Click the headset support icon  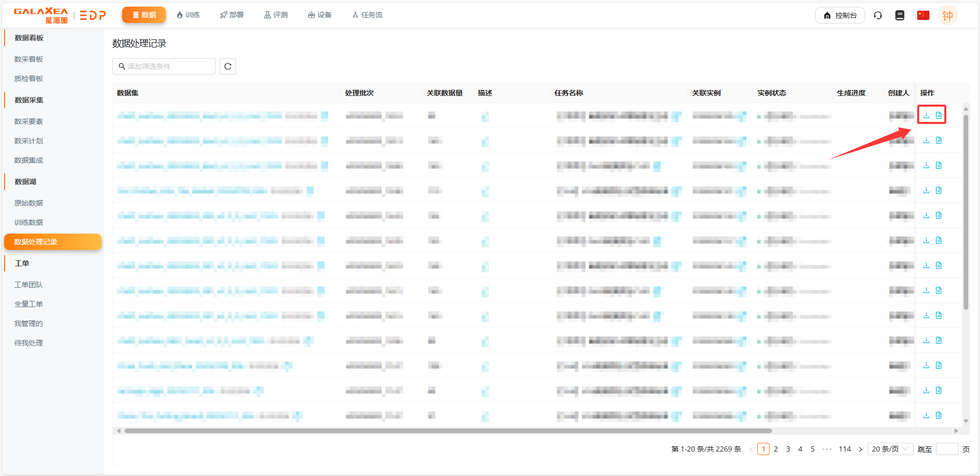(x=878, y=15)
